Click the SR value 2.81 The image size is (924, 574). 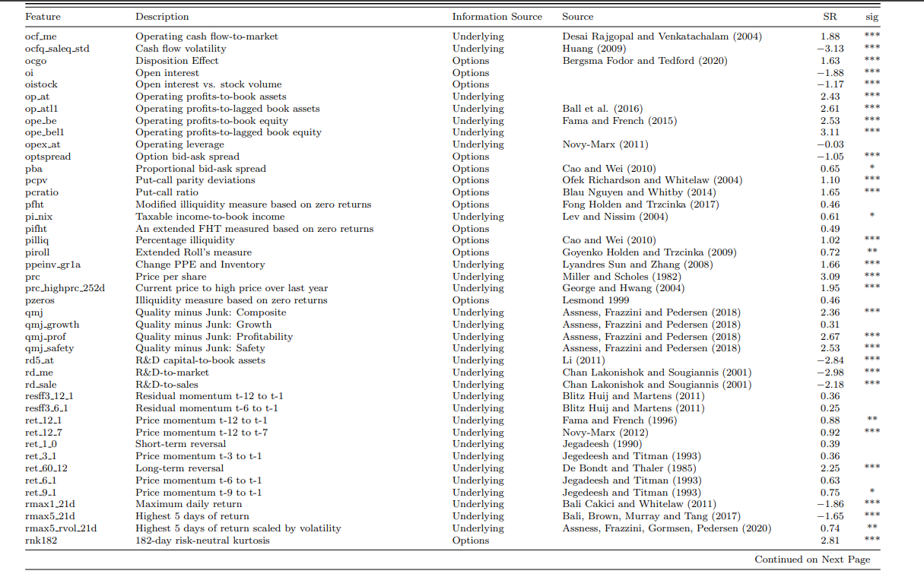830,541
